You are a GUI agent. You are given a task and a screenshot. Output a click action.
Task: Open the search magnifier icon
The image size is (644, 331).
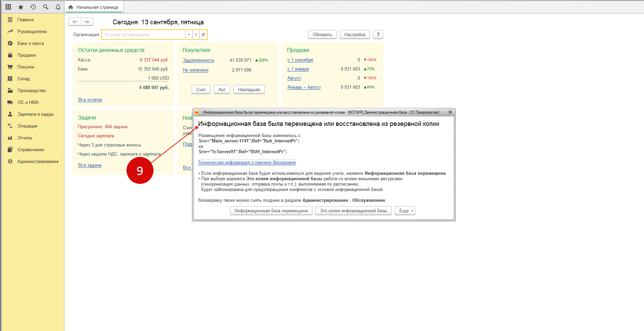pyautogui.click(x=46, y=7)
